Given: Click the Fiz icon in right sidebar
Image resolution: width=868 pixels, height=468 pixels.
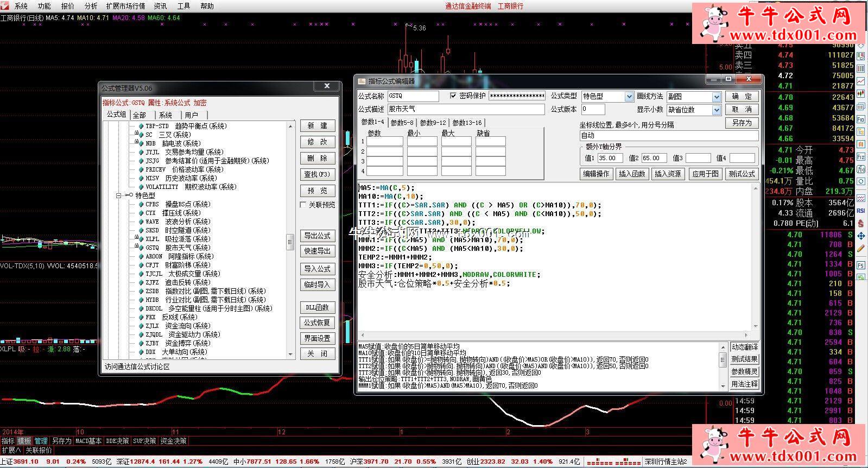Looking at the screenshot, I should [x=861, y=156].
